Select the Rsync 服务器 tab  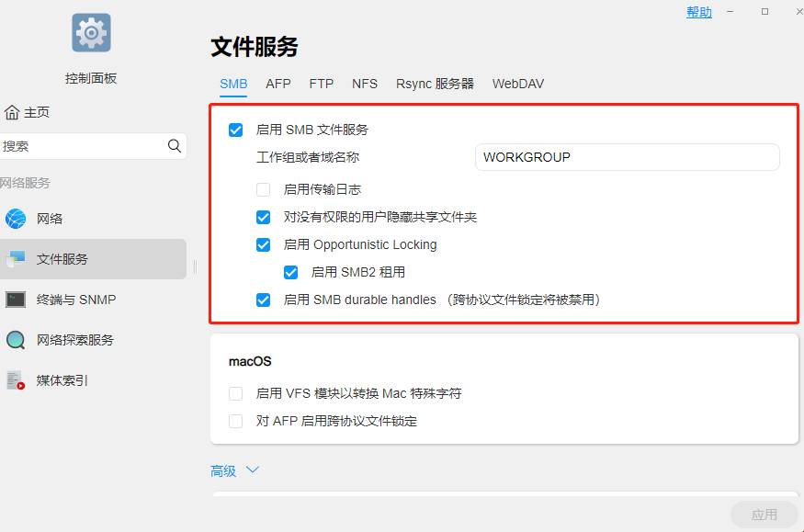coord(435,84)
